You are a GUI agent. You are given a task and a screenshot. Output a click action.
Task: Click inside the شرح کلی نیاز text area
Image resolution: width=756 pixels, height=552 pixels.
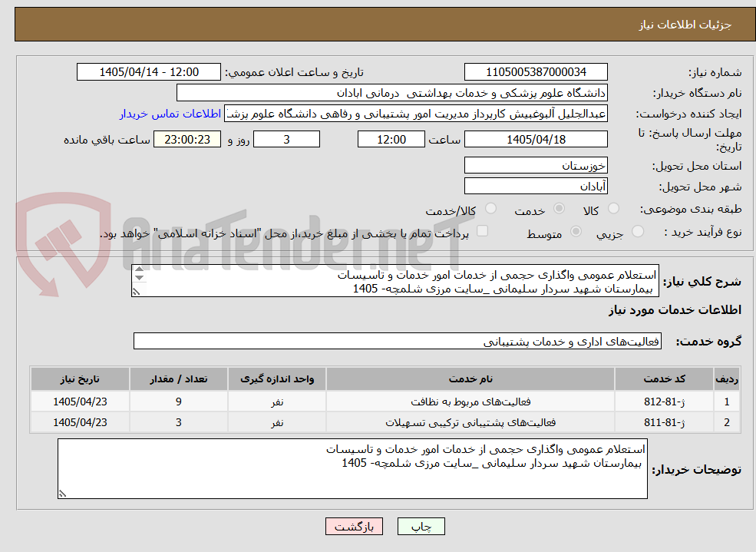click(395, 280)
